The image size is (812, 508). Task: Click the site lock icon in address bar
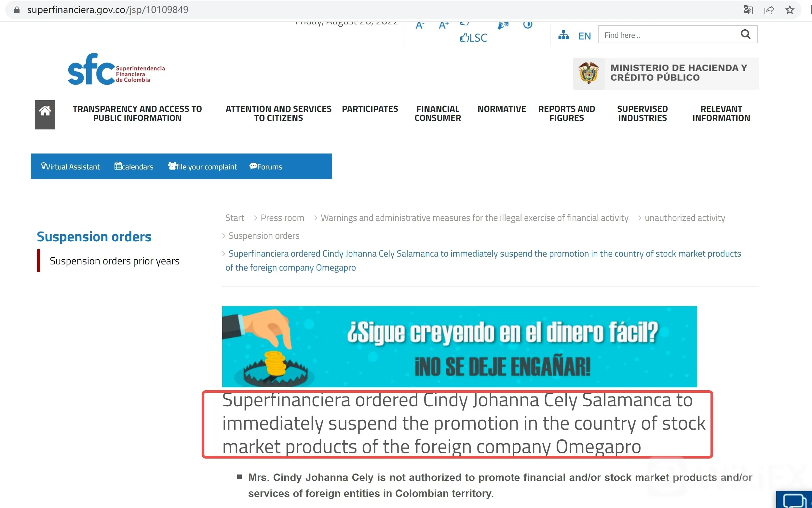pos(17,10)
